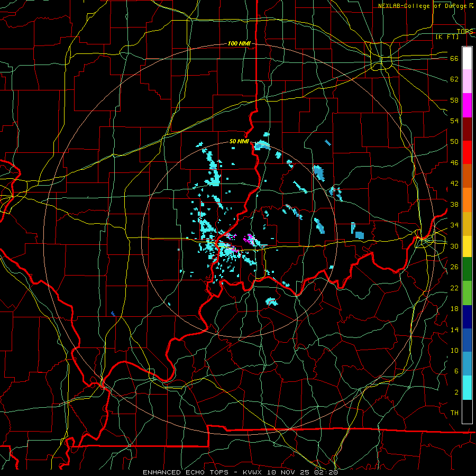The image size is (476, 476).
Task: Click the 54 legend value
Action: [454, 121]
